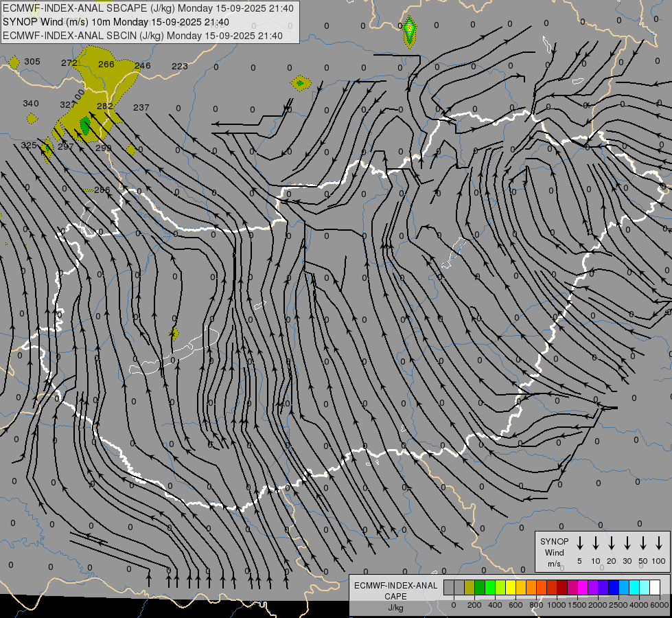672x618 pixels.
Task: Click the 800 tick label on CAPE scale
Action: pos(536,605)
